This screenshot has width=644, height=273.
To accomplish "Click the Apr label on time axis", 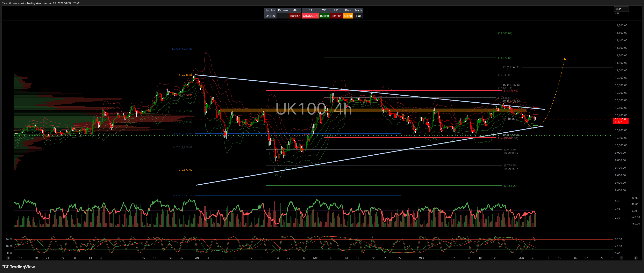I will [315, 258].
